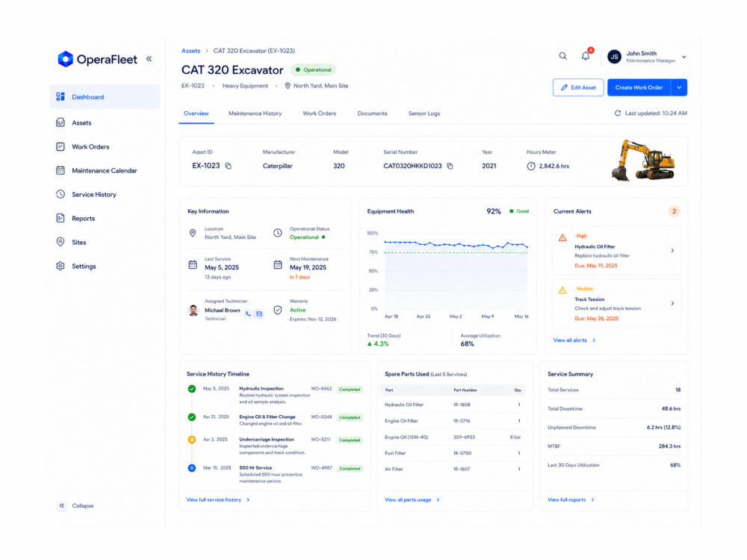Click the MTBF value 284.3 hrs
The image size is (747, 560).
pos(669,447)
